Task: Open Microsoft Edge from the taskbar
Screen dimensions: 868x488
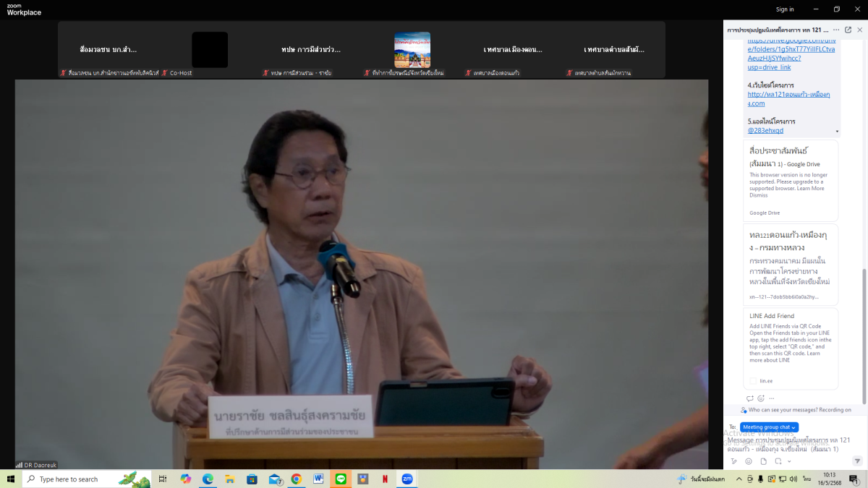Action: pos(208,479)
